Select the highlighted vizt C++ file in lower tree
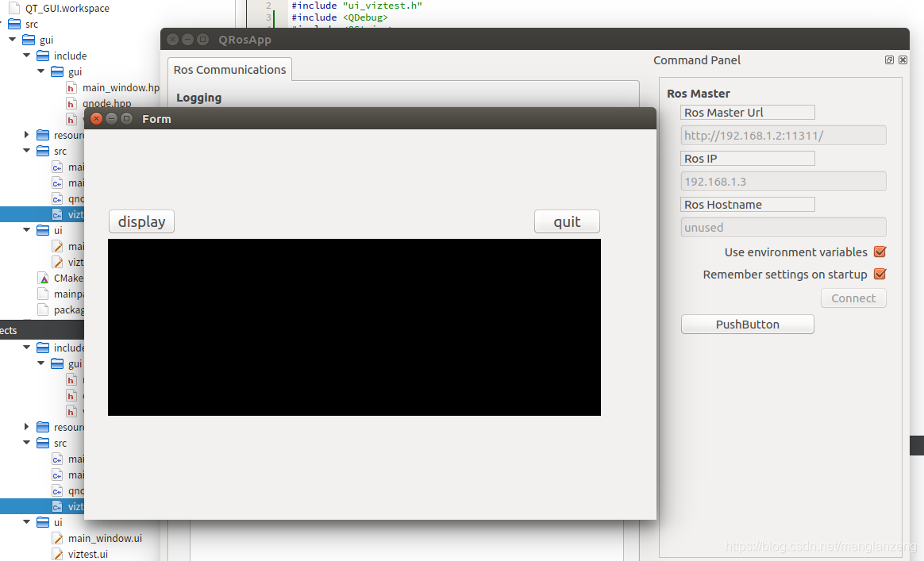 pos(57,507)
